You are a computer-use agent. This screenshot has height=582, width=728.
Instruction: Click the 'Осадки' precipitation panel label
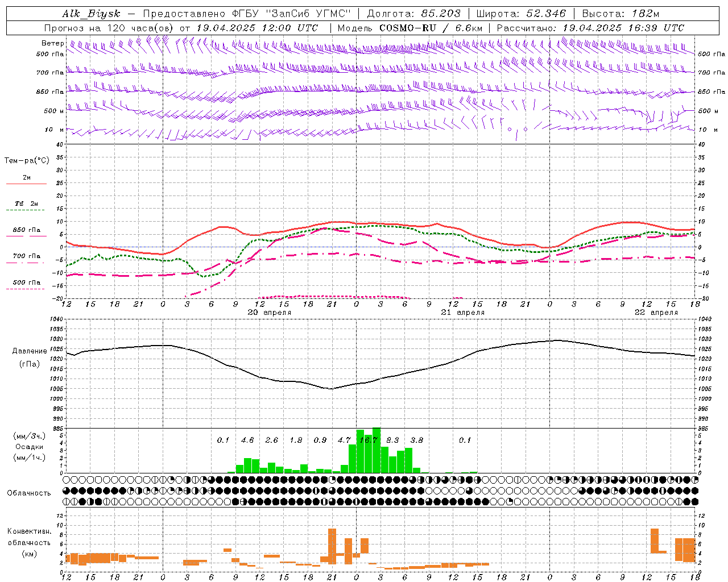(x=29, y=447)
